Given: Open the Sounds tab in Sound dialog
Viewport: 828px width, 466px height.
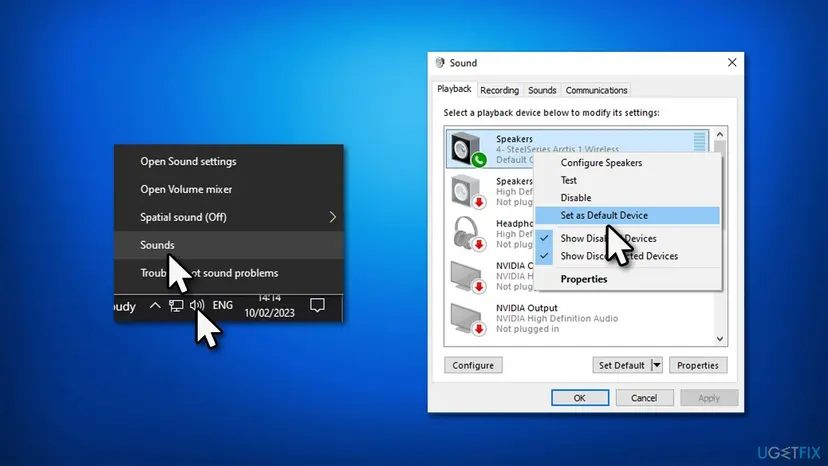Looking at the screenshot, I should click(x=542, y=90).
